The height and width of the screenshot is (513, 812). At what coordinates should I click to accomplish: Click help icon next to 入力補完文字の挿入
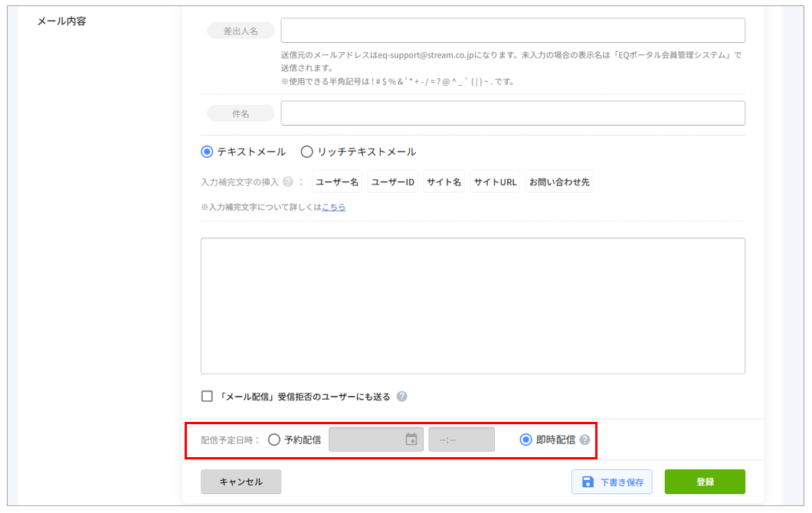(288, 181)
